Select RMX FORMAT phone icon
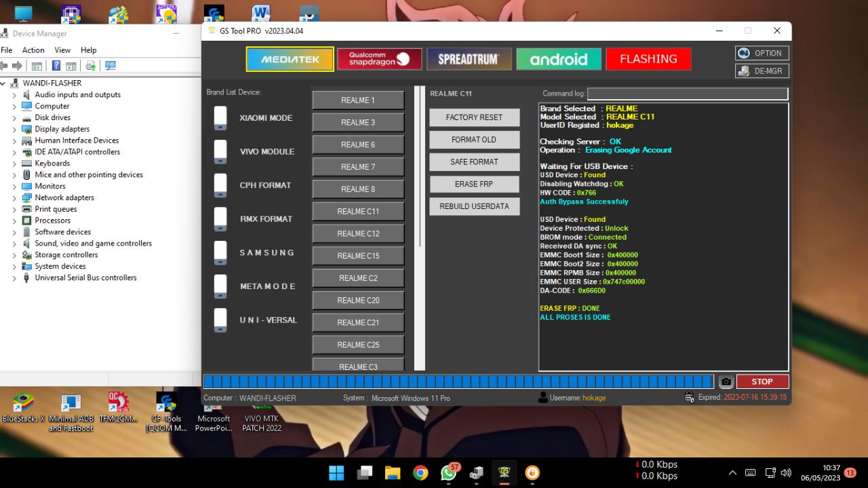The image size is (868, 488). click(x=220, y=219)
